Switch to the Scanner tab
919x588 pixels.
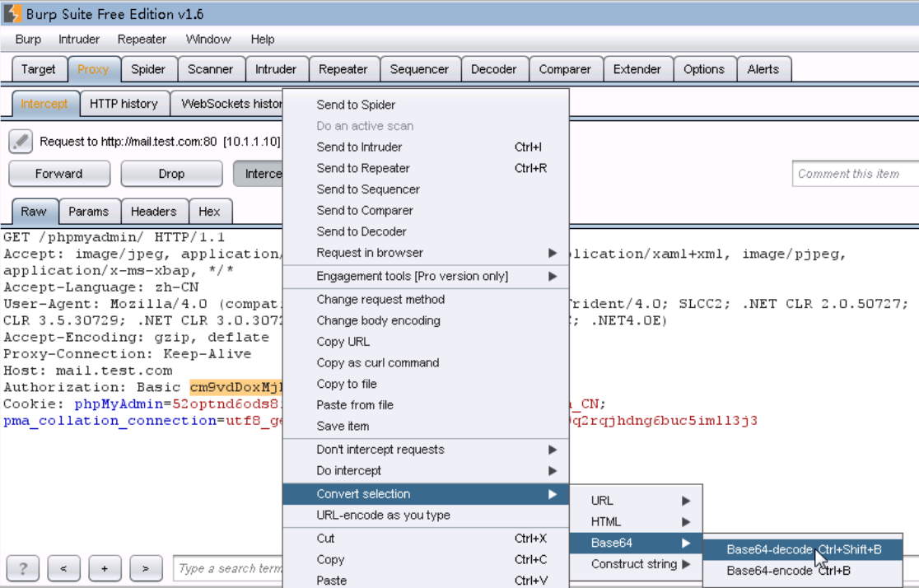tap(211, 69)
